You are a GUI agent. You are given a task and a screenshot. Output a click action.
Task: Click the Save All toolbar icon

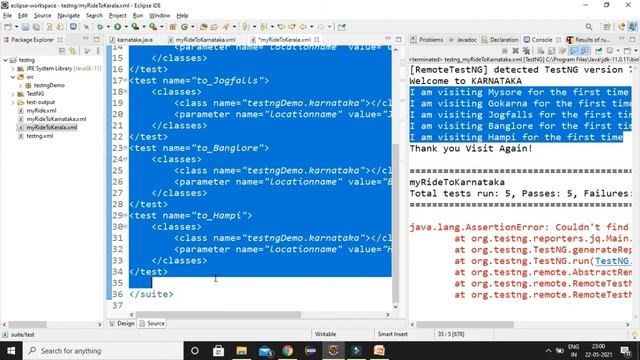[x=36, y=27]
